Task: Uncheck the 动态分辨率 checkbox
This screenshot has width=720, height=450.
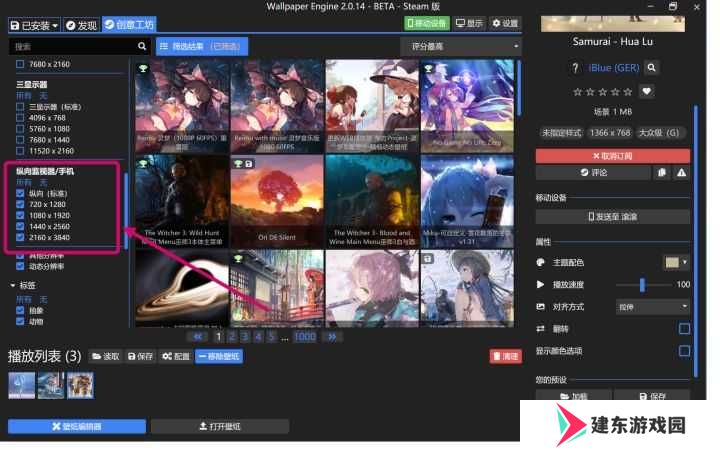Action: pos(20,266)
